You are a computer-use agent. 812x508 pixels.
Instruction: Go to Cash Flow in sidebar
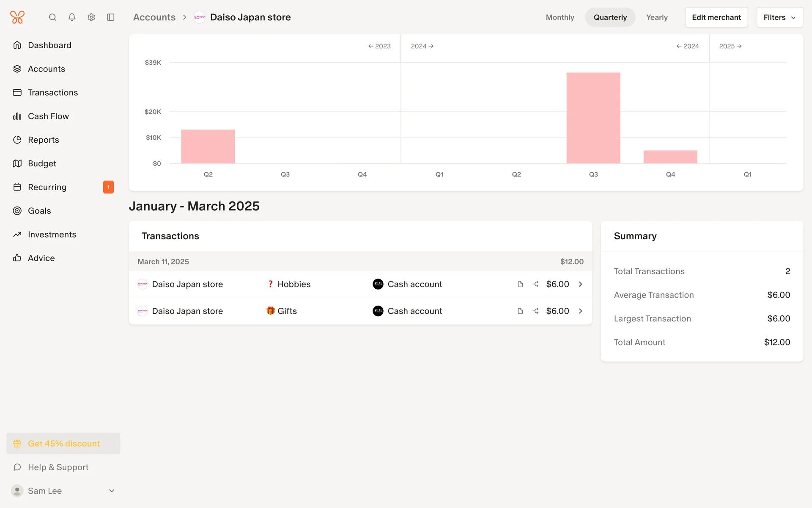[48, 116]
